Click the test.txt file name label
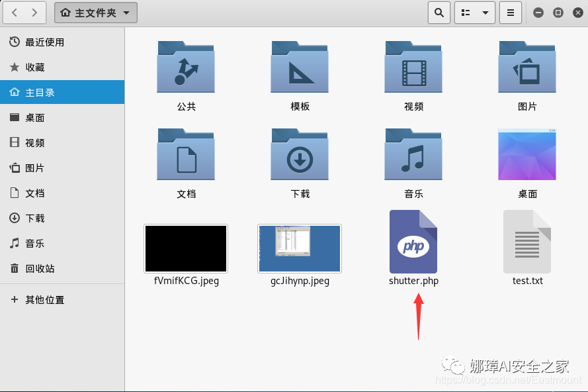Viewport: 588px width, 392px height. tap(528, 281)
